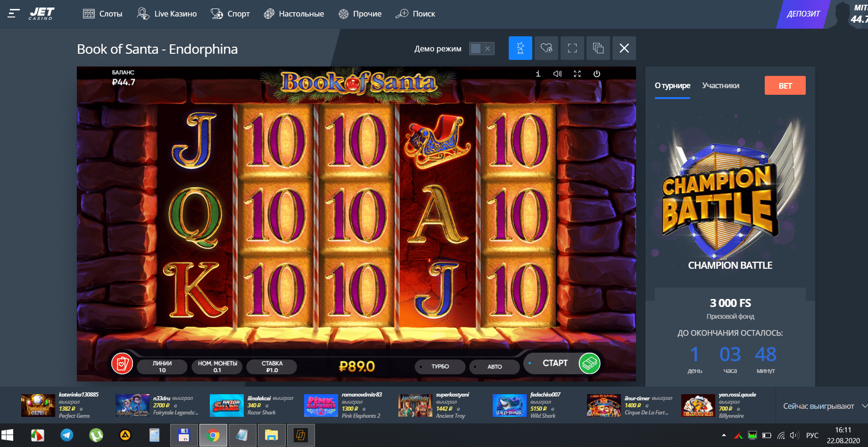Open the Ancient Troy game thumbnail
This screenshot has width=868, height=447.
point(415,406)
